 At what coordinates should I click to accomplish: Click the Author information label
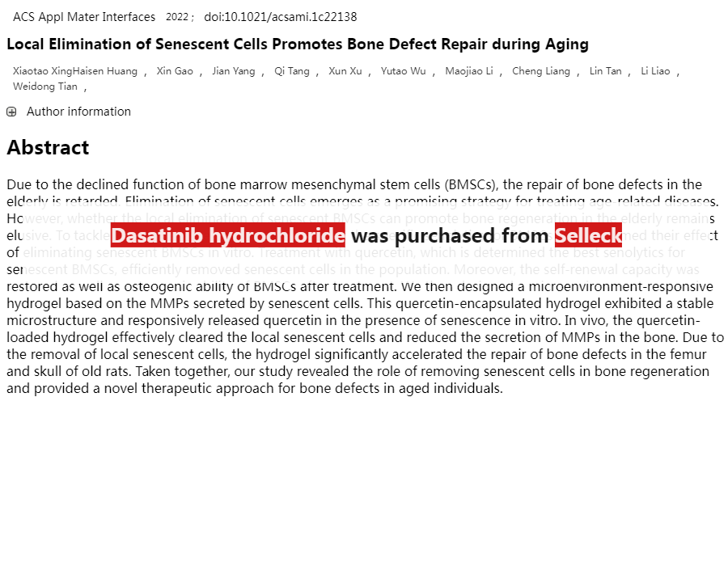(78, 112)
